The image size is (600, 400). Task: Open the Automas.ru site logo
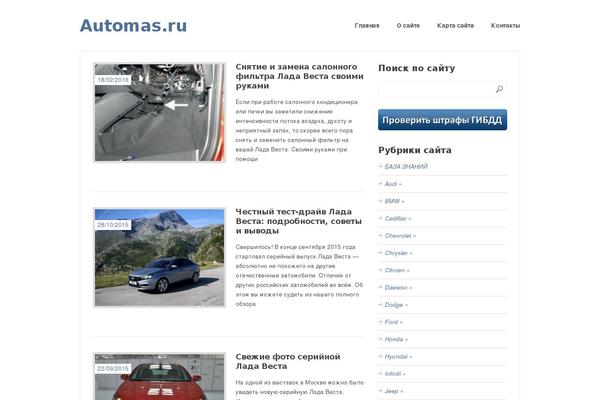[133, 26]
